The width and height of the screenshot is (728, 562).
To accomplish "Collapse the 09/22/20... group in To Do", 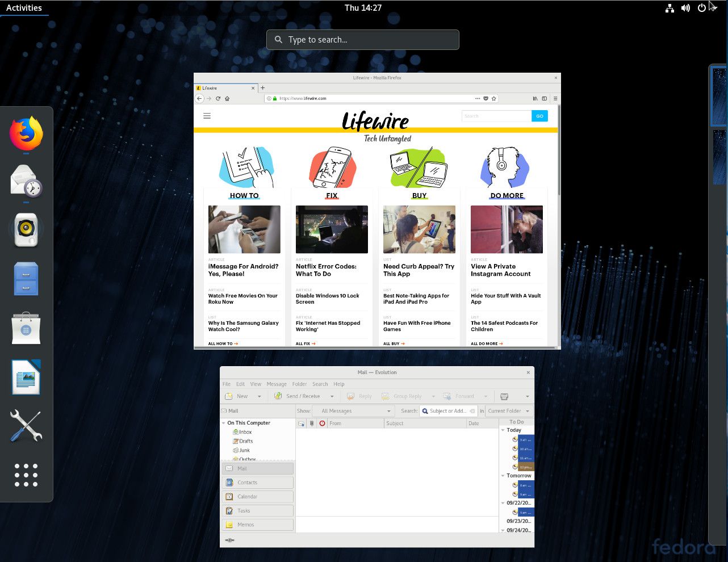I will click(x=503, y=503).
